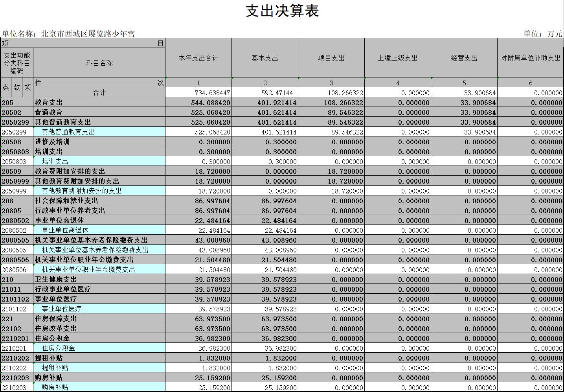Select value 592.471441 in 合计 row
Screen dimensions: 564x392
[x=265, y=93]
